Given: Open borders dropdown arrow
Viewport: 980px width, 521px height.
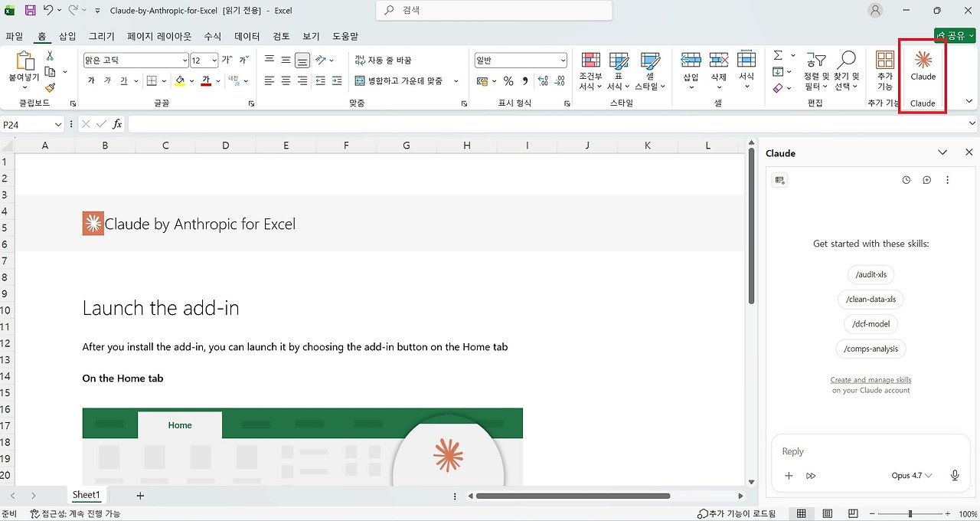Looking at the screenshot, I should pos(165,80).
